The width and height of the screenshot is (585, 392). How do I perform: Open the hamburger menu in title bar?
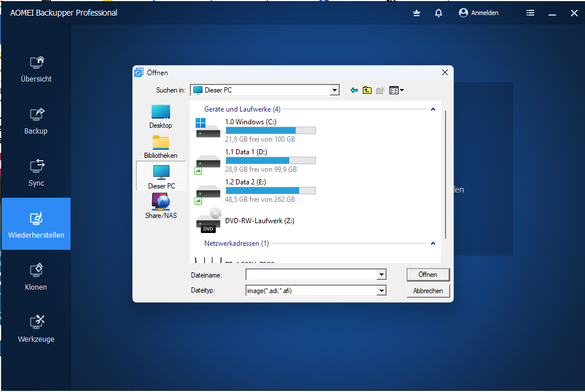click(530, 13)
